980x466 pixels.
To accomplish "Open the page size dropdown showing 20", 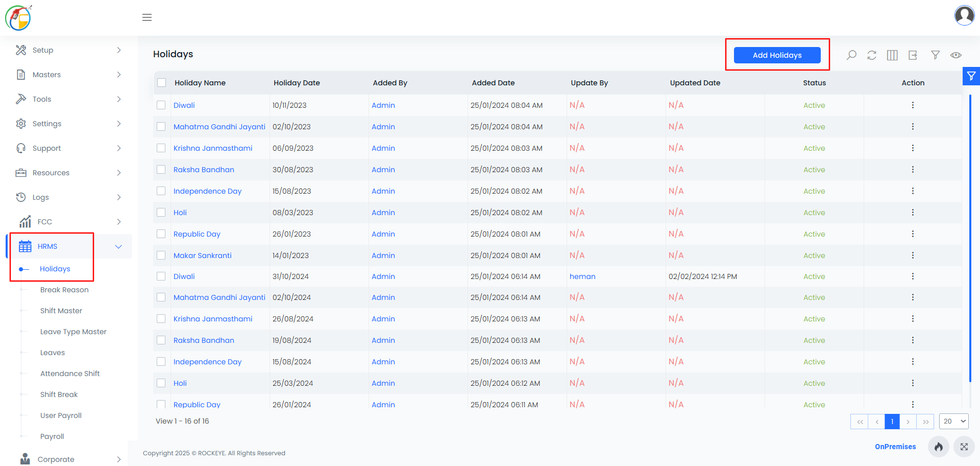I will tap(954, 422).
